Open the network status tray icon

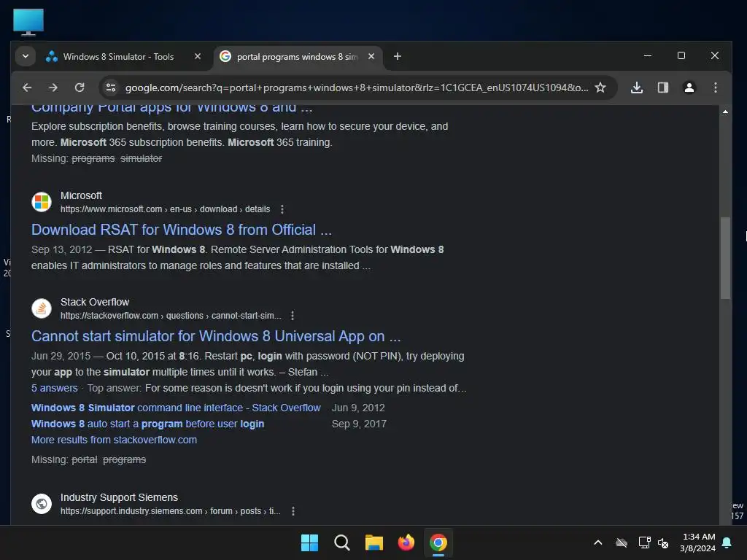click(645, 542)
